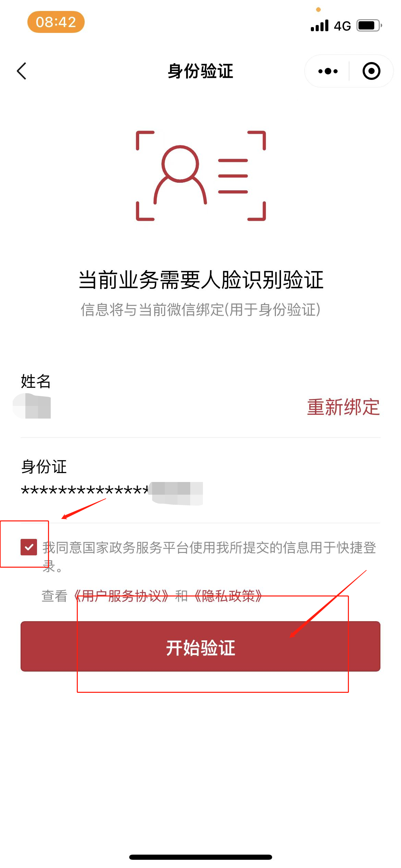Uncheck the agreement checkbox for quick login

click(29, 547)
